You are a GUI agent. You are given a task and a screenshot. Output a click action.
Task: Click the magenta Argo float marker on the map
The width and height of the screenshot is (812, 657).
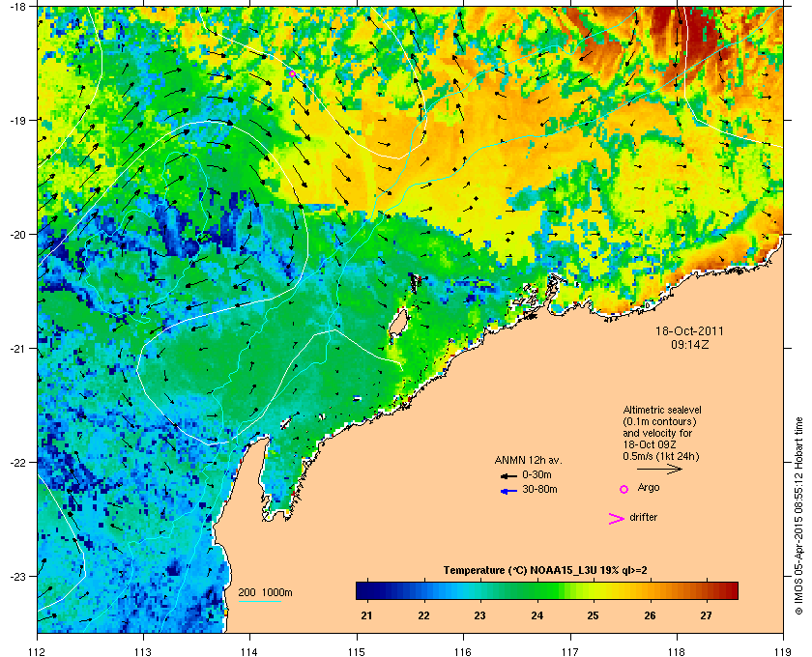coord(293,74)
